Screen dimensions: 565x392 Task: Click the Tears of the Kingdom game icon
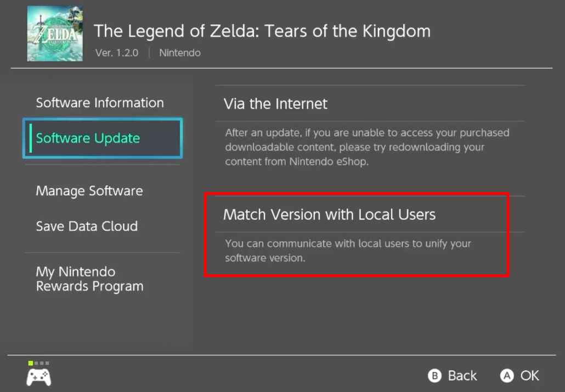(55, 33)
